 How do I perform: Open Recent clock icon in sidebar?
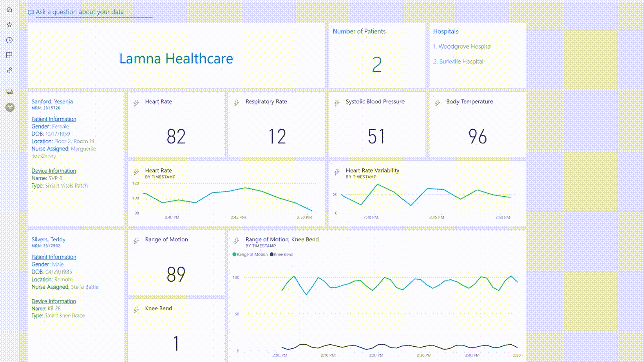(9, 40)
